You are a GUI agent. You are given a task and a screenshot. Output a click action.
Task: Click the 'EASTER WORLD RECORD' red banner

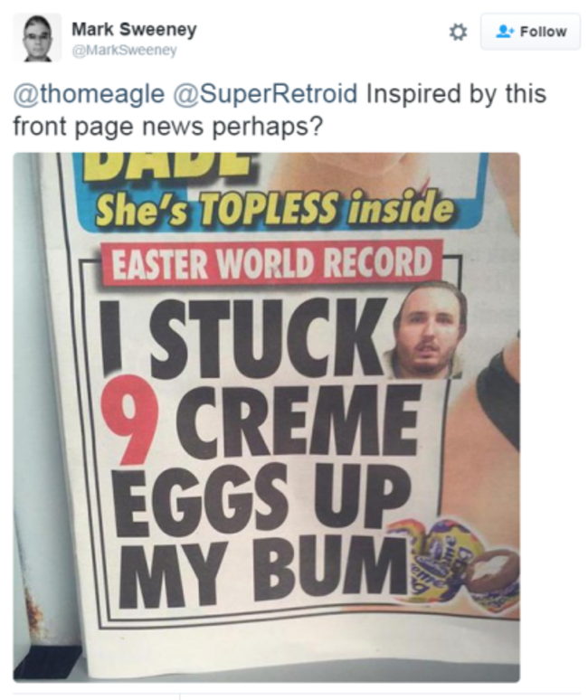point(272,263)
